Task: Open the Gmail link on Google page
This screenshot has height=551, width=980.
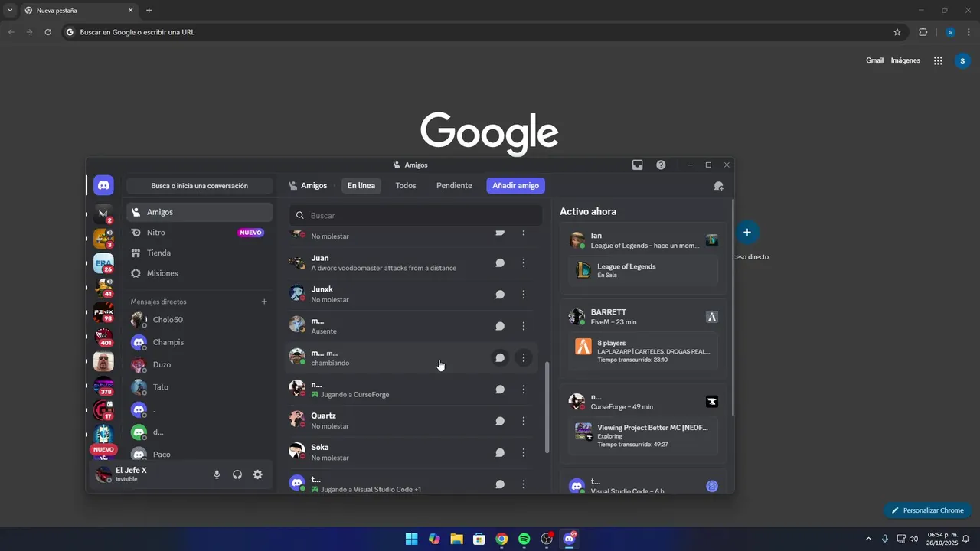Action: (874, 60)
